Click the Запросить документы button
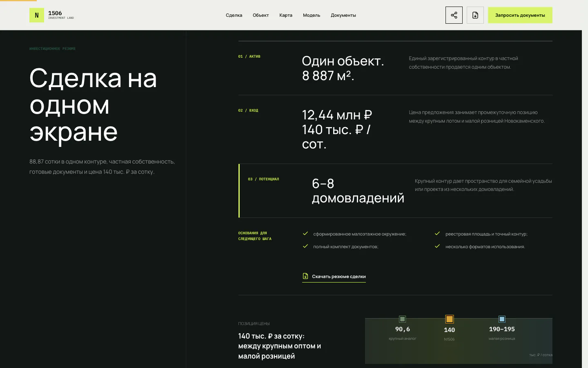 (520, 15)
